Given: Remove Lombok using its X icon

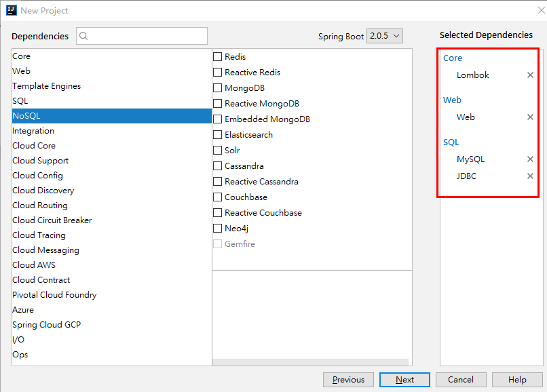Looking at the screenshot, I should (530, 75).
